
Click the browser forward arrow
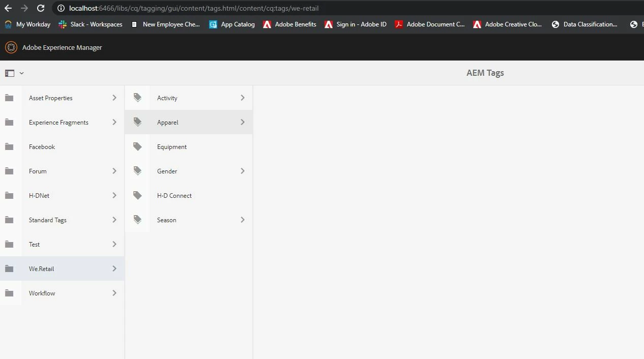pyautogui.click(x=24, y=8)
